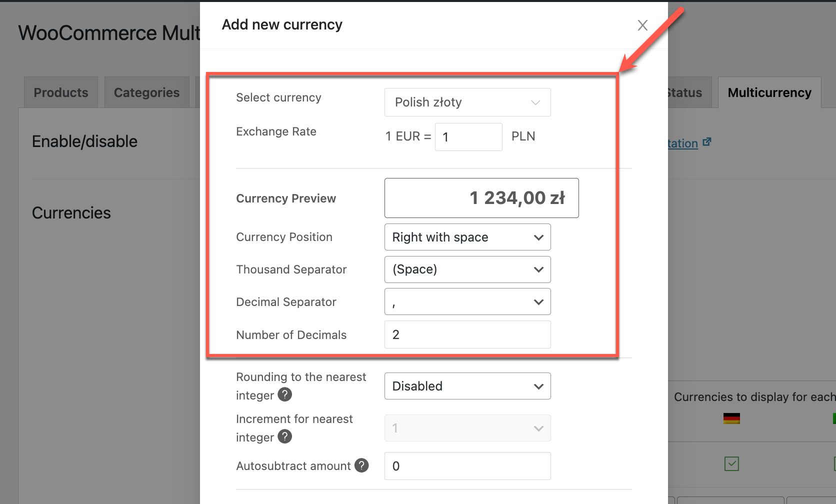Open Thousand Separator dropdown
The image size is (836, 504).
pyautogui.click(x=467, y=269)
